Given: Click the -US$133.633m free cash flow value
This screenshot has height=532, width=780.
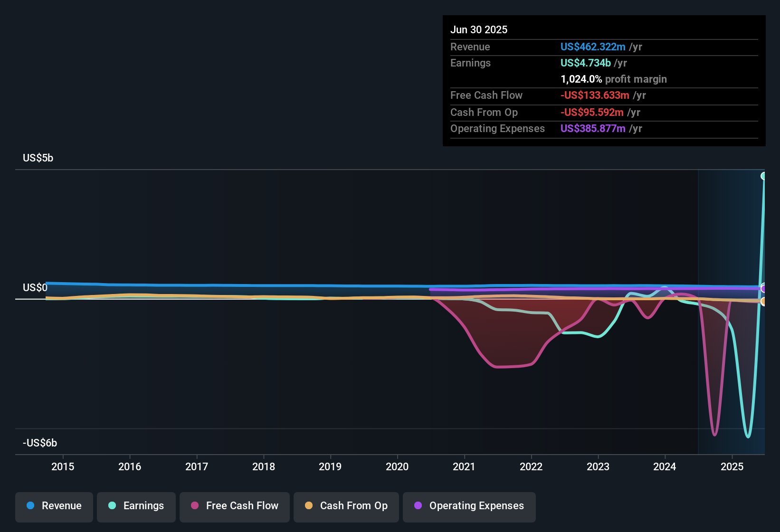Looking at the screenshot, I should click(595, 95).
